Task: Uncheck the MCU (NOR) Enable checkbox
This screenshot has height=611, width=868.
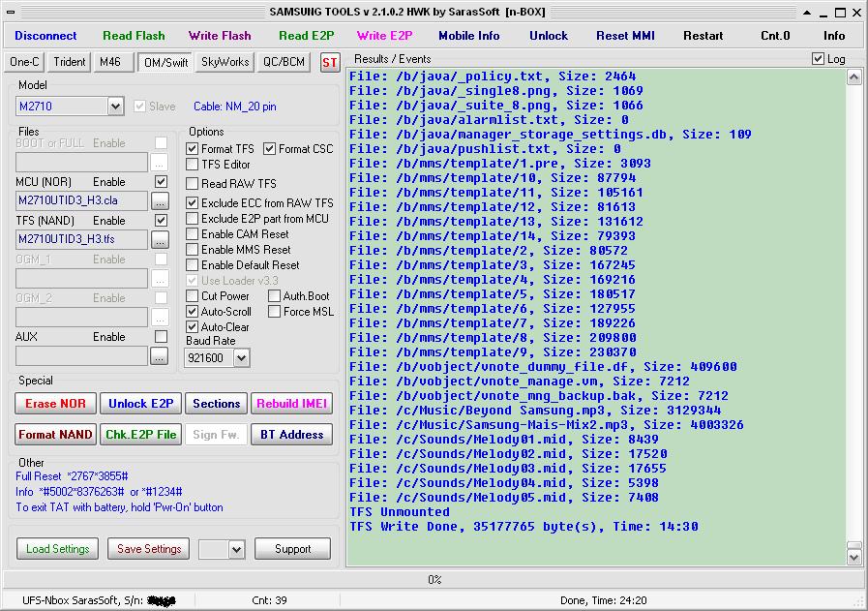Action: tap(161, 182)
